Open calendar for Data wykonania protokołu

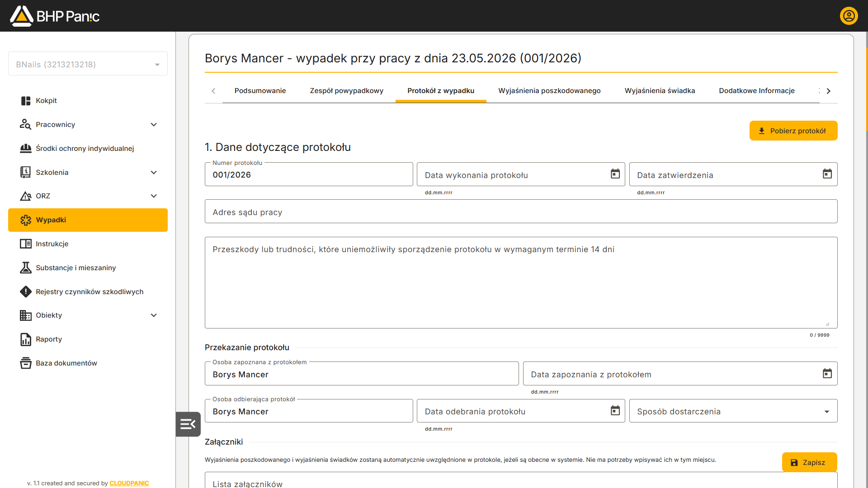615,174
